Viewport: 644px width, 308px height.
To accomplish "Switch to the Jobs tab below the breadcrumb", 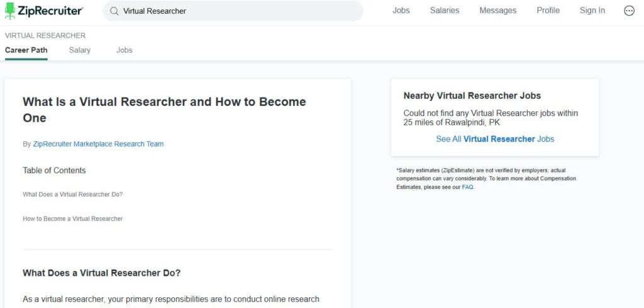I will 125,50.
